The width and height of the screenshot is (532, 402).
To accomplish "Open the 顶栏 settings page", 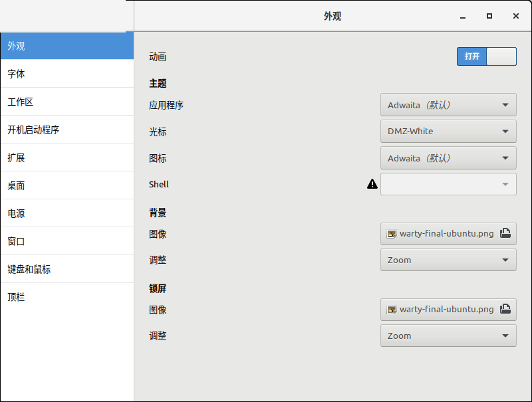I will point(66,297).
